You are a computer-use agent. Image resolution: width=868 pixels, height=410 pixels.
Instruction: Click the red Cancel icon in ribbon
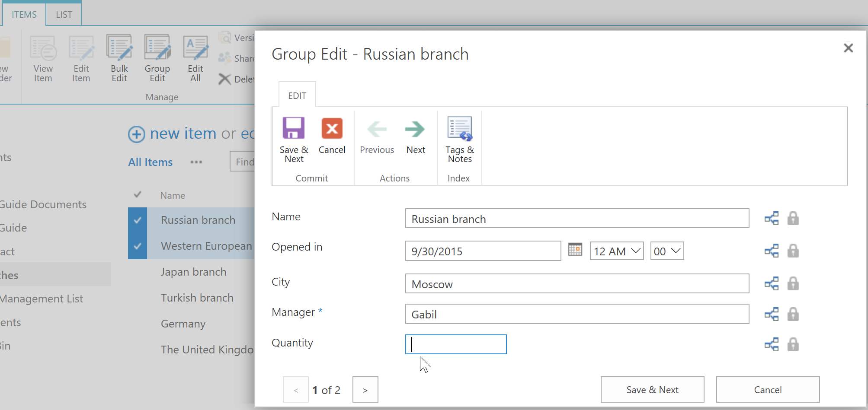pos(332,128)
